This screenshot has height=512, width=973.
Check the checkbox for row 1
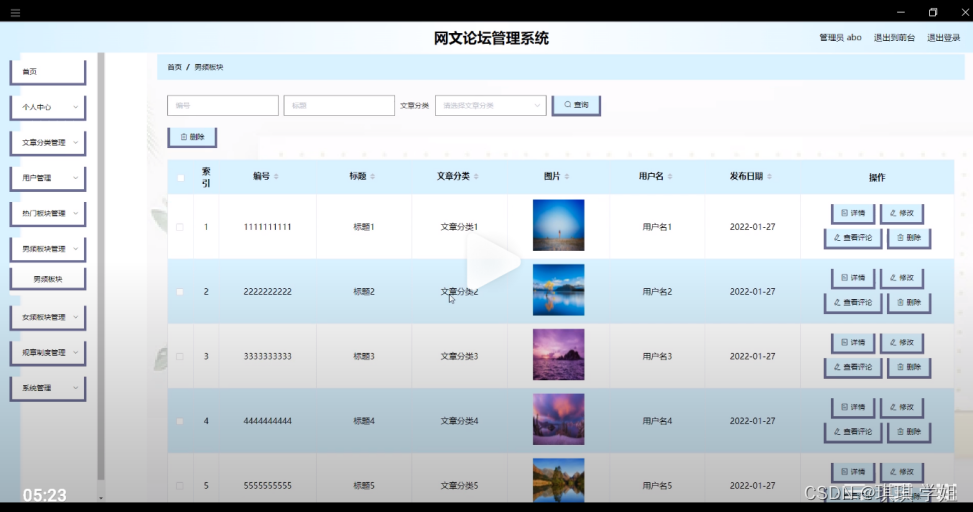[x=180, y=227]
